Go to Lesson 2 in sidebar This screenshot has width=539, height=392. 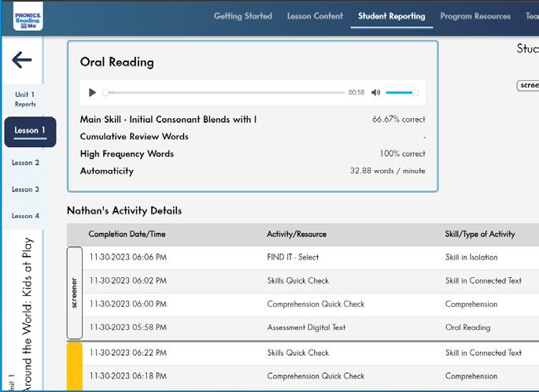coord(25,163)
